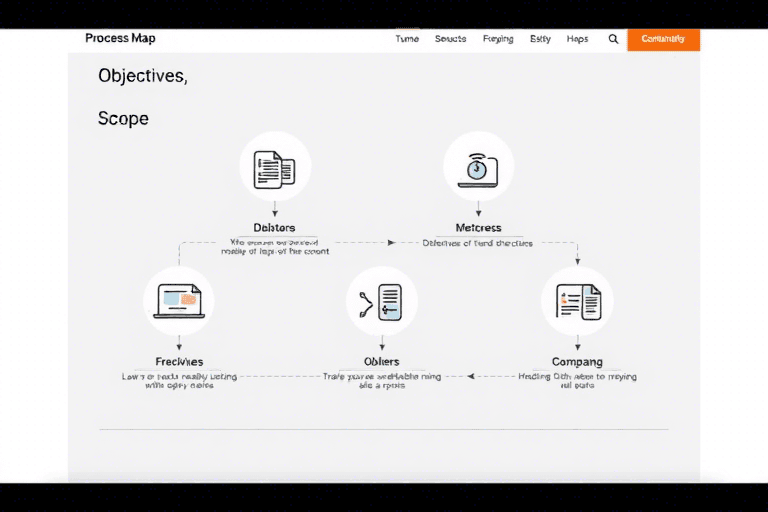Click the Objectives heading

[x=143, y=75]
